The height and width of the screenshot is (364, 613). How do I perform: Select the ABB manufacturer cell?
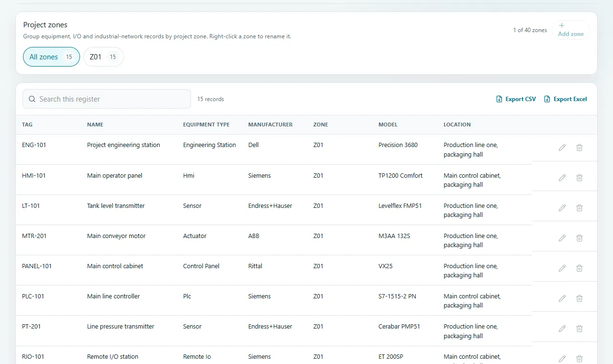254,236
